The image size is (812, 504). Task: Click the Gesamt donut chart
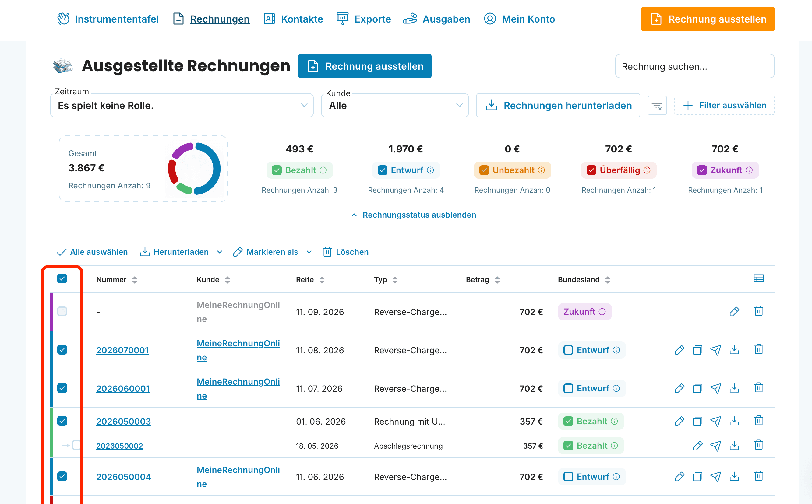pos(194,169)
